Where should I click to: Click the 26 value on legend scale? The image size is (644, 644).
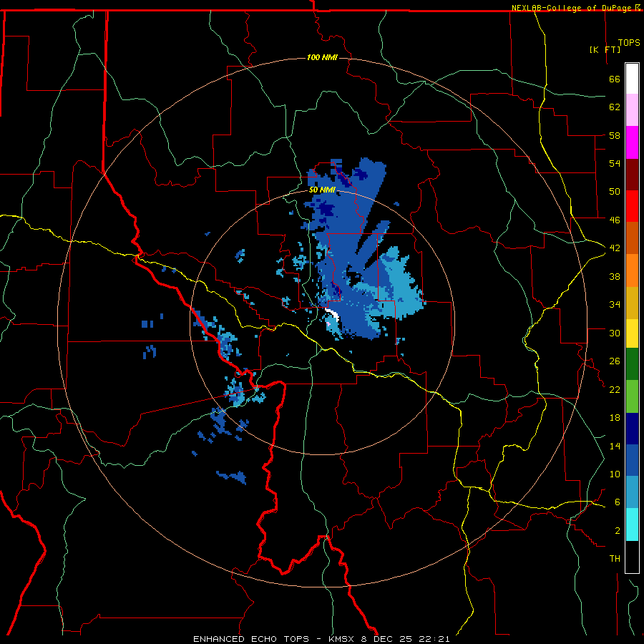(615, 361)
